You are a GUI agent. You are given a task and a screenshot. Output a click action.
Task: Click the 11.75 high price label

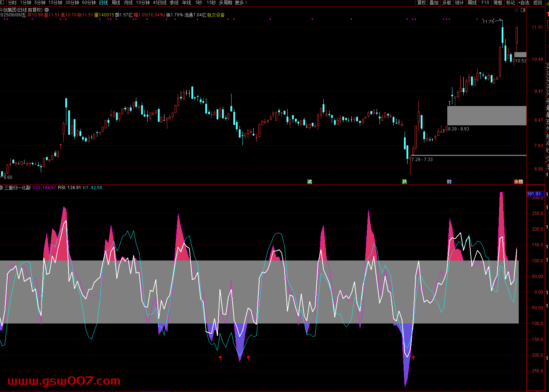coord(488,22)
